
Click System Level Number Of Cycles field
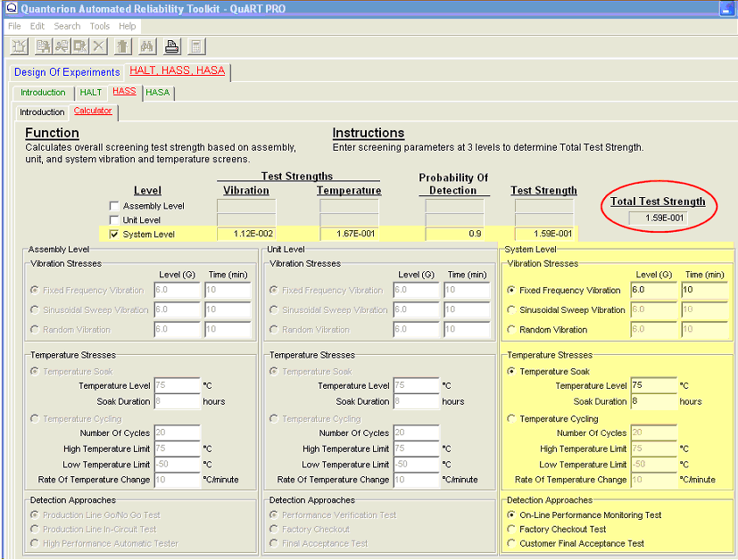point(654,432)
